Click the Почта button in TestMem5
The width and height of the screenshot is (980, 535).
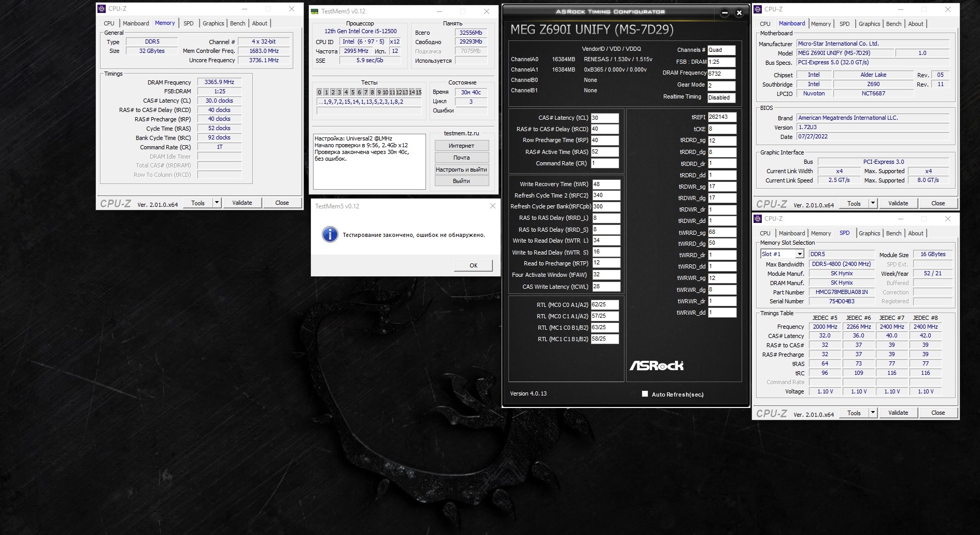[461, 158]
